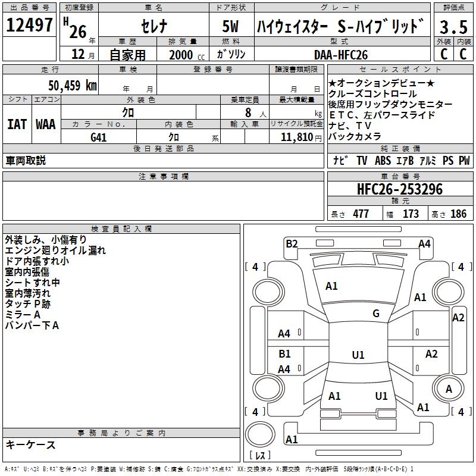This screenshot has width=476, height=476.
Task: Click fuel type ガソリン
Action: pos(231,54)
